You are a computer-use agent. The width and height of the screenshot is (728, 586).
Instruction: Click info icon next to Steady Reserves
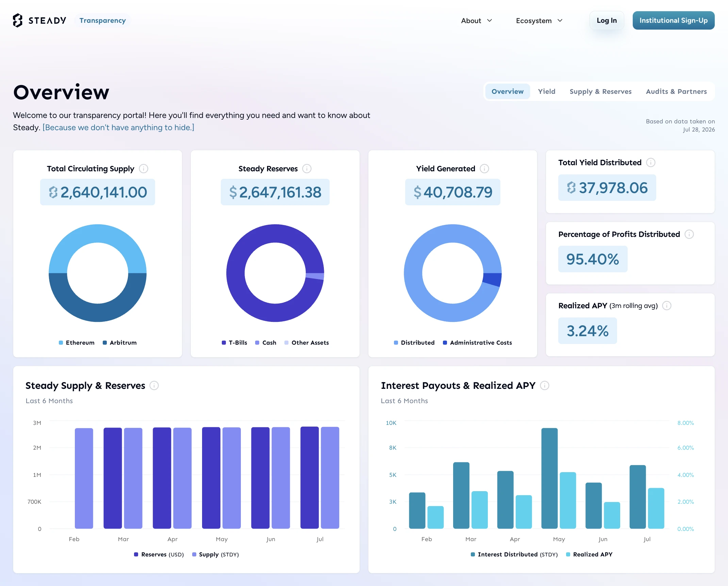307,169
